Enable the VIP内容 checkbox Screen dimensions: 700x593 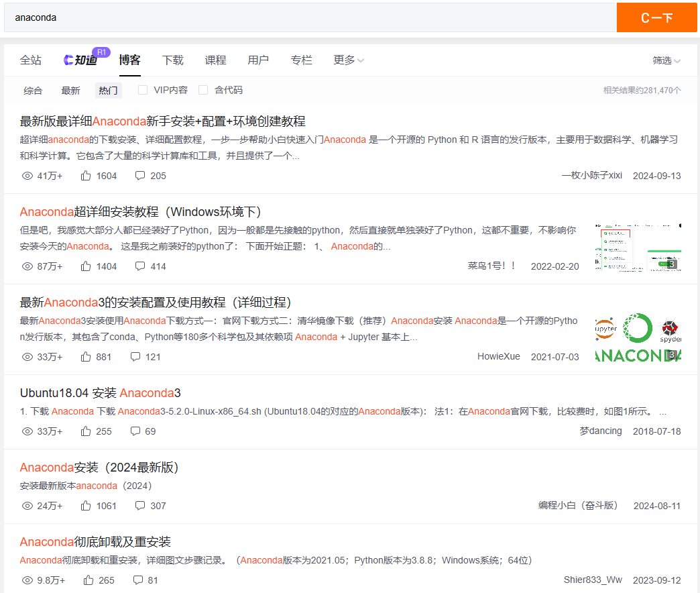pyautogui.click(x=143, y=90)
